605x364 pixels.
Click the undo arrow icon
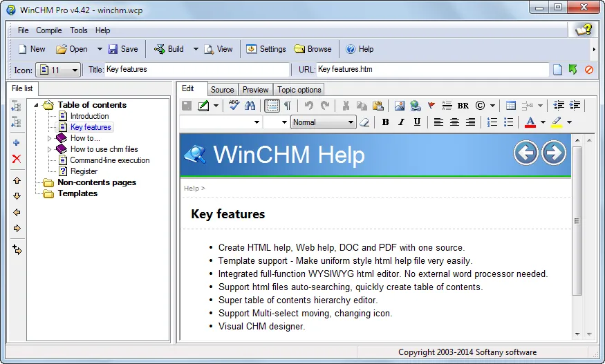point(308,105)
